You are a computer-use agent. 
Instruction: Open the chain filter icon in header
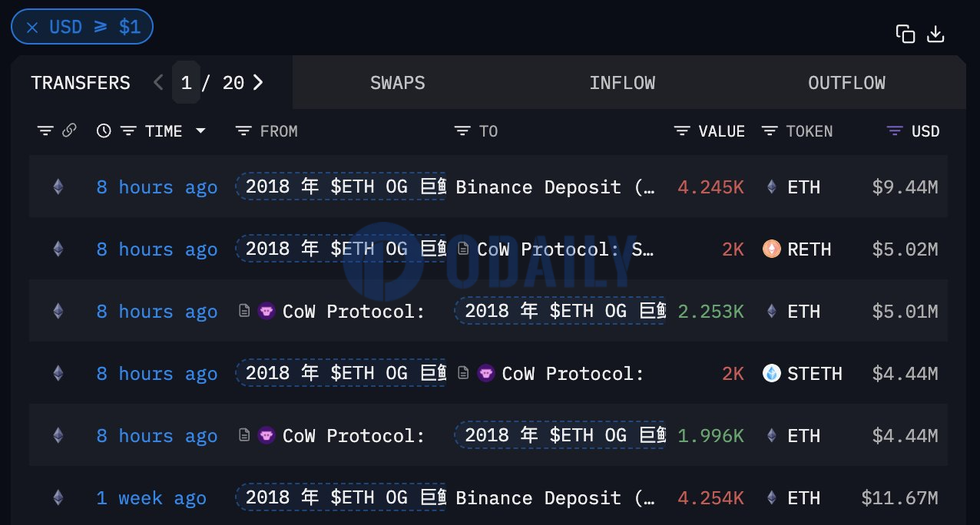point(45,131)
